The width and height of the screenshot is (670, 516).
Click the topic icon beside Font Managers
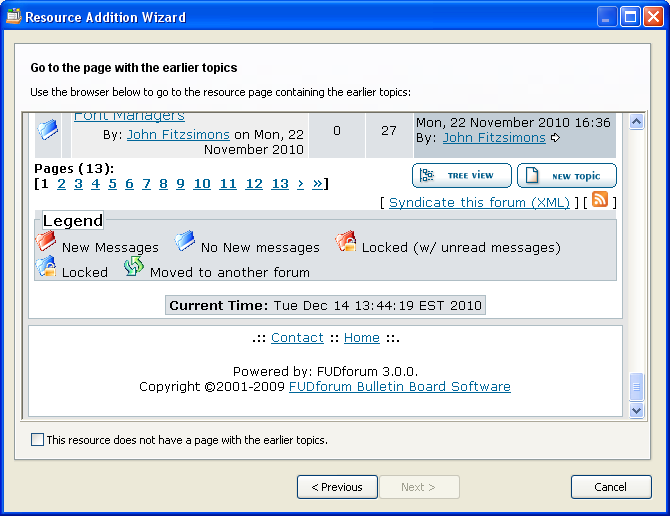click(x=48, y=130)
